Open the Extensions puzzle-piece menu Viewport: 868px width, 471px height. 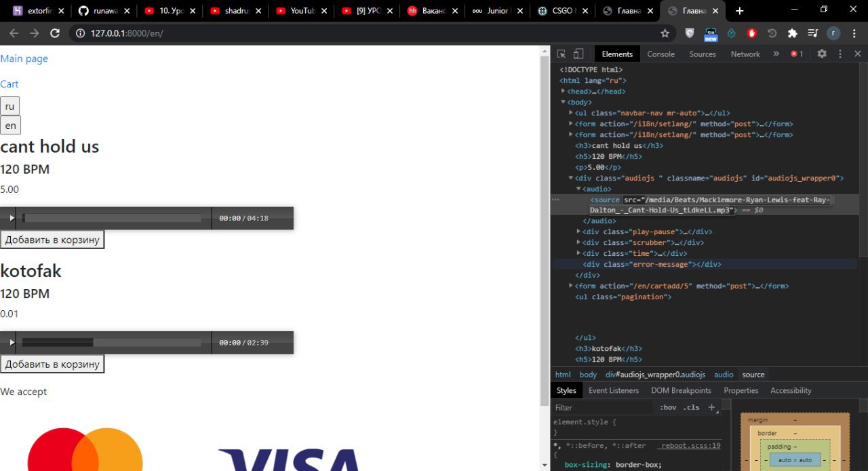(792, 33)
